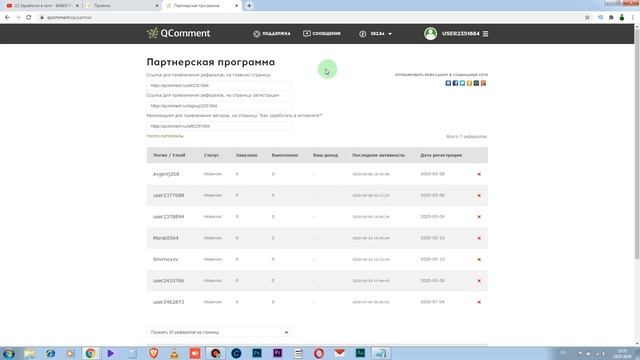Screen dimensions: 640x360
Task: Open Photoshop from the taskbar
Action: point(257,353)
